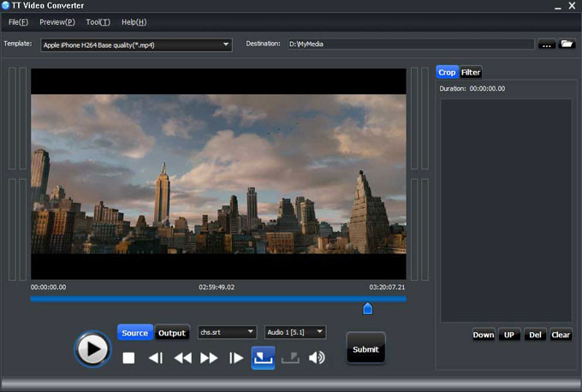Click the empty crop segment list area
Image resolution: width=582 pixels, height=392 pixels.
[506, 210]
